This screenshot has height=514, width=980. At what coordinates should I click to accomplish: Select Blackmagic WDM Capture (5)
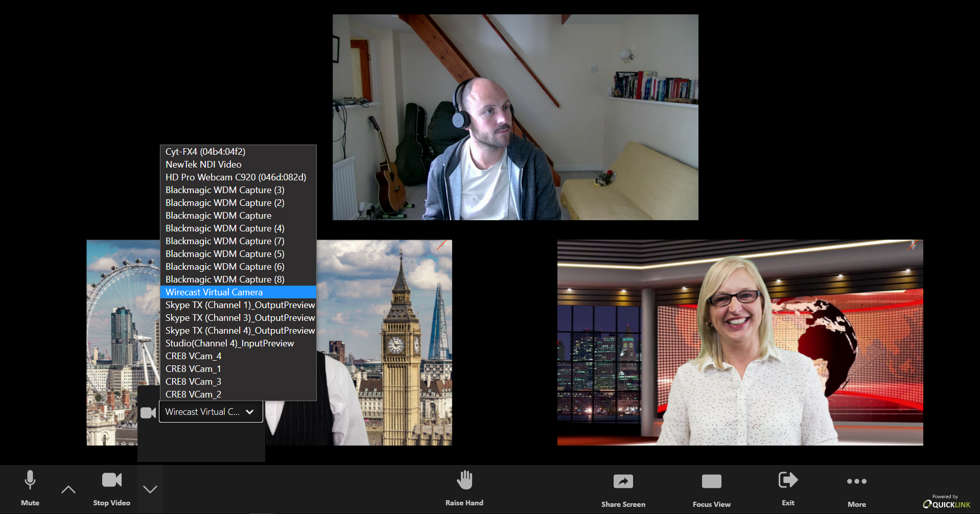tap(238, 254)
